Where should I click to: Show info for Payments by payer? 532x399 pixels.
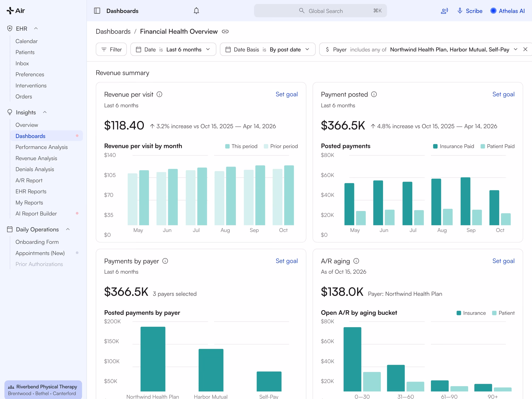pos(165,261)
